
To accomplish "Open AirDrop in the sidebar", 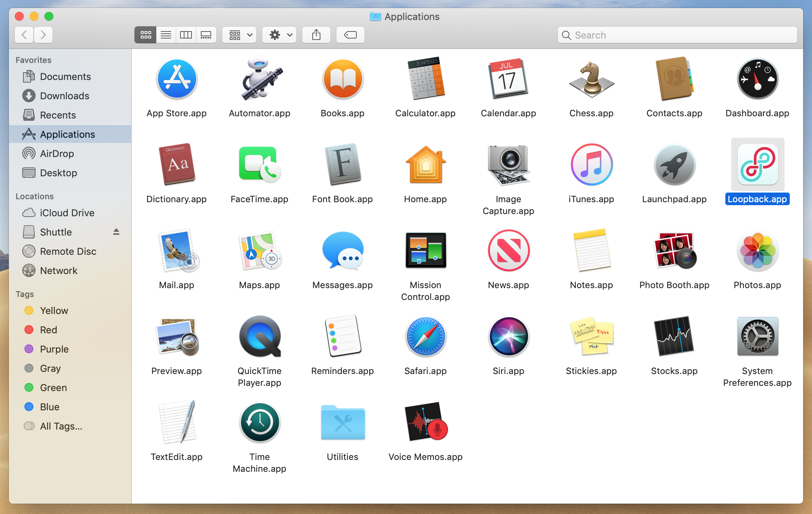I will [x=70, y=154].
